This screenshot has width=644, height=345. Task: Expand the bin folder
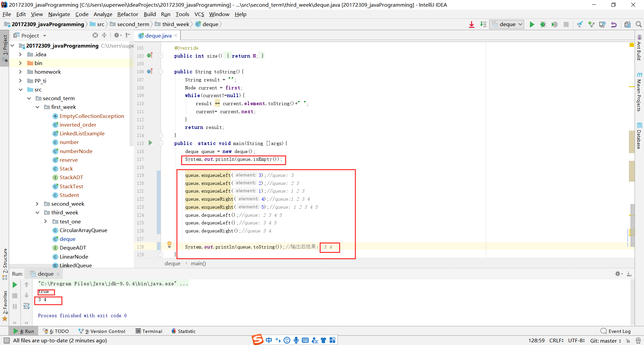click(20, 63)
